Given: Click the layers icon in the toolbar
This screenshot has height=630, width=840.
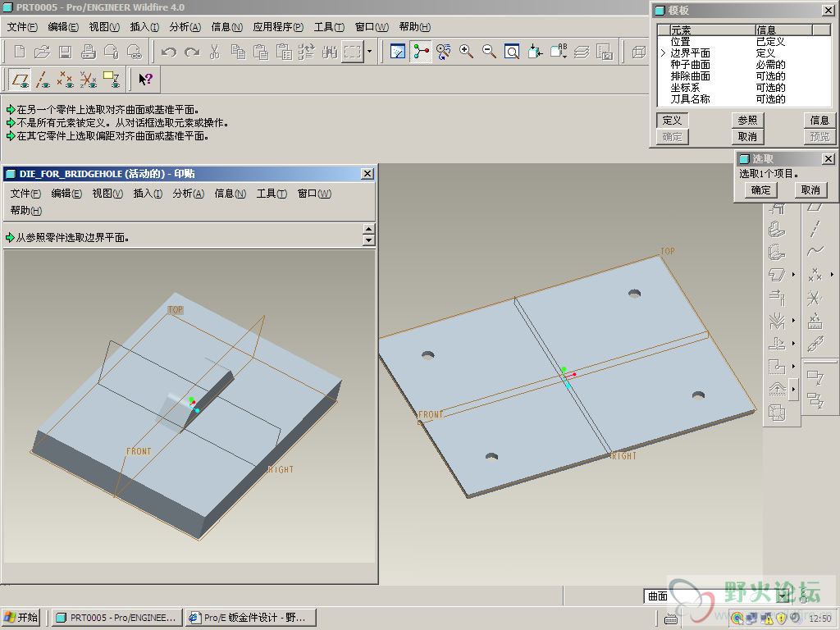Looking at the screenshot, I should [582, 52].
